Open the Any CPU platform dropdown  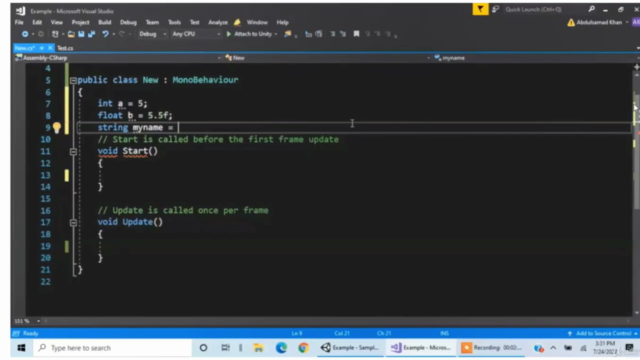coord(195,34)
